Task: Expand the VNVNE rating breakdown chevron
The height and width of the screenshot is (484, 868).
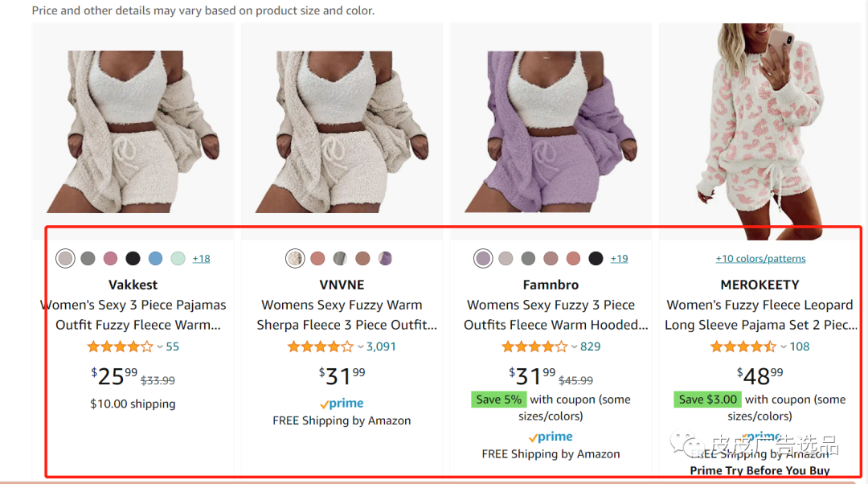Action: tap(361, 347)
